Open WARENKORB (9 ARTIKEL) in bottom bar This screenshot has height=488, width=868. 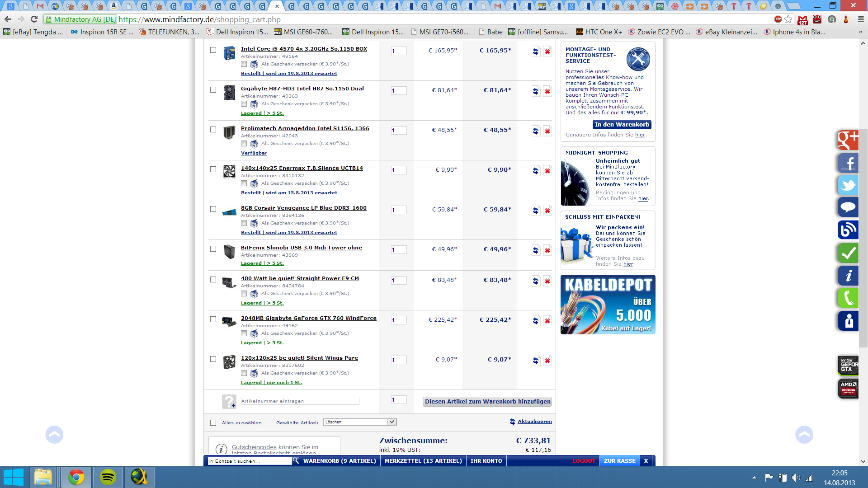click(340, 461)
